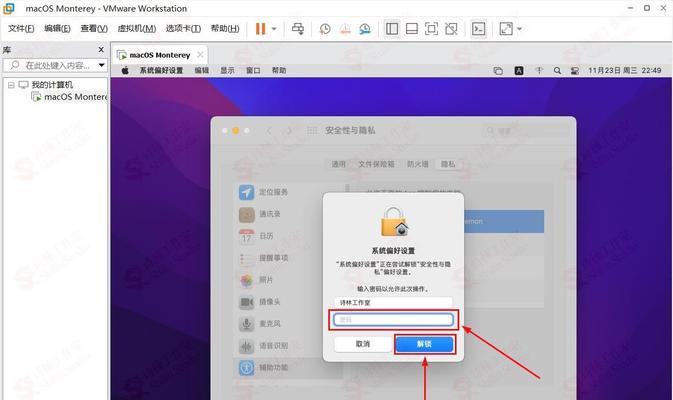Enter full screen mode icon
673x400 pixels.
[x=431, y=29]
